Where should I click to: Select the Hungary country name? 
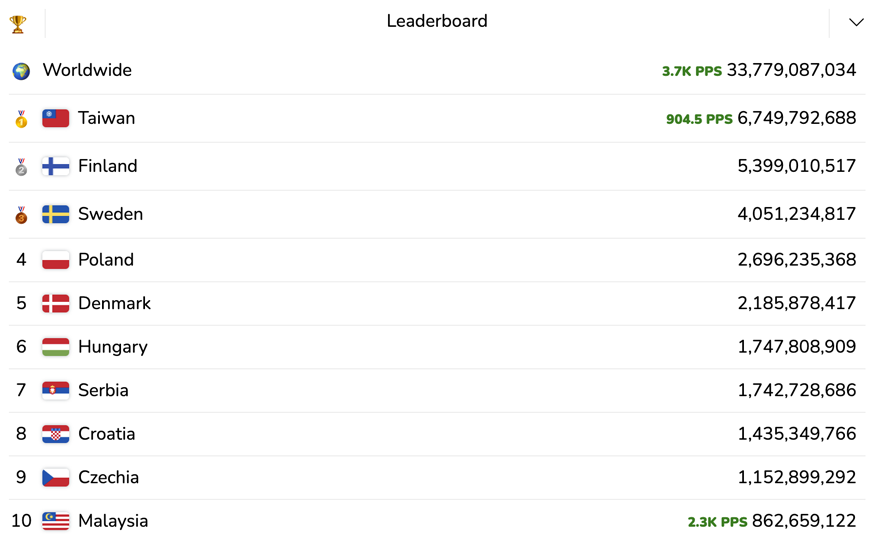[x=113, y=347]
